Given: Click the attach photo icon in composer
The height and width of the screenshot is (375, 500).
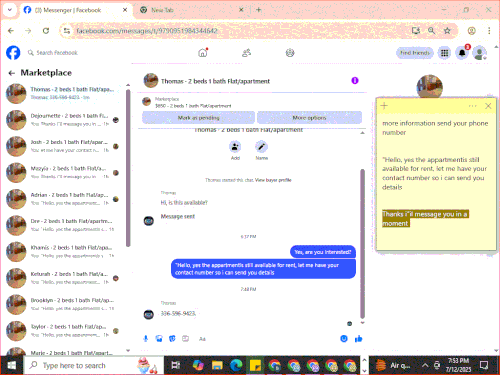Looking at the screenshot, I should click(159, 339).
